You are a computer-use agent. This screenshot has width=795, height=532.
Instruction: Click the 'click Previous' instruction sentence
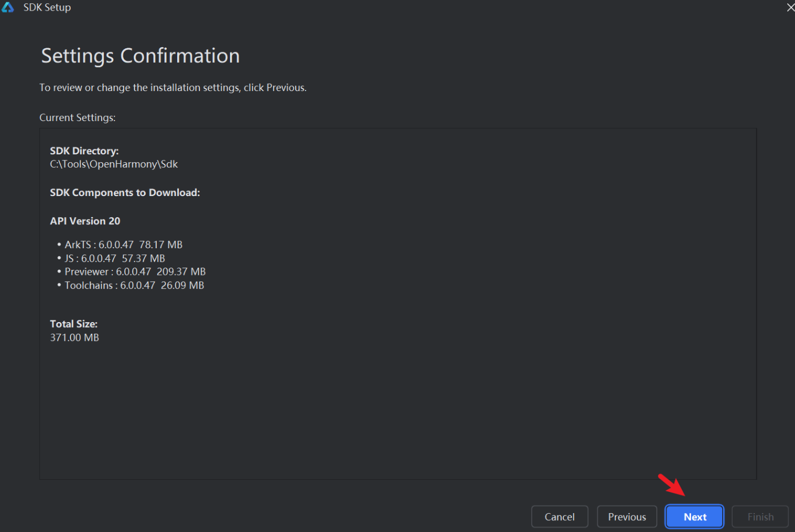point(173,88)
